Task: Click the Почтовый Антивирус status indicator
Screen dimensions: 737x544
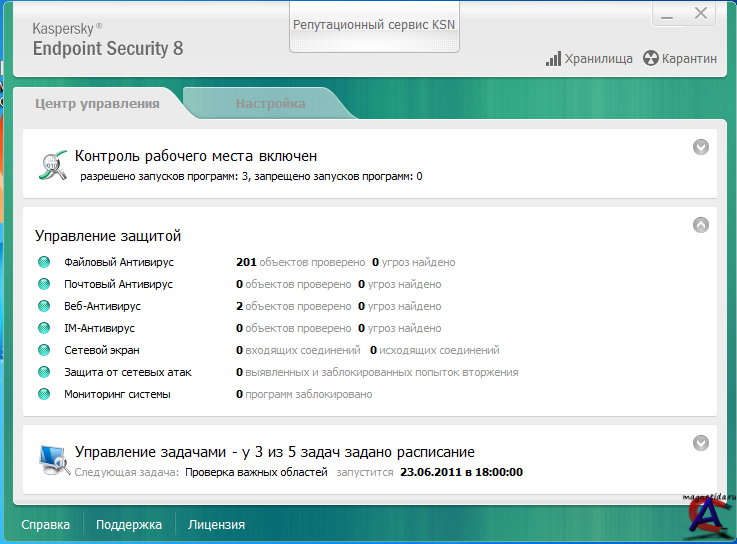Action: pyautogui.click(x=44, y=285)
